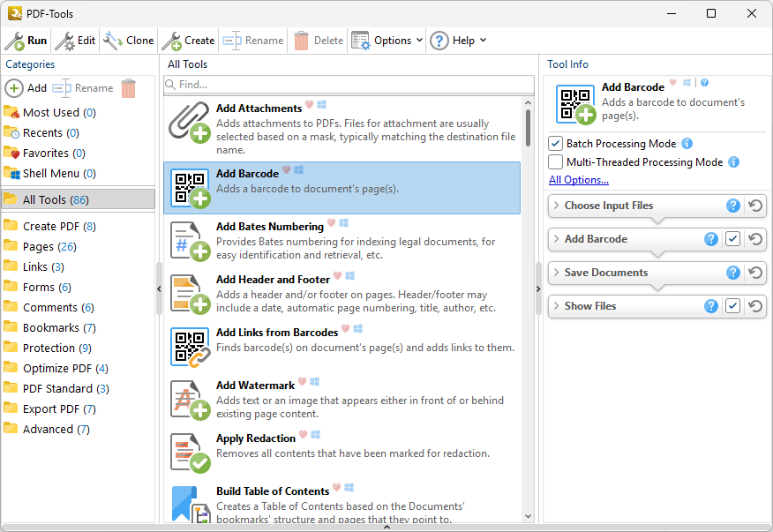
Task: Click the Find search field
Action: pyautogui.click(x=349, y=85)
